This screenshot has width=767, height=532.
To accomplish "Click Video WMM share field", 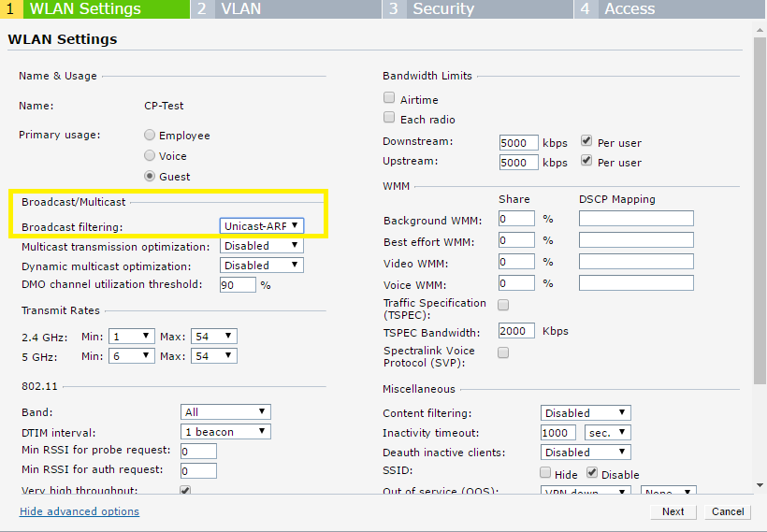I will coord(516,262).
